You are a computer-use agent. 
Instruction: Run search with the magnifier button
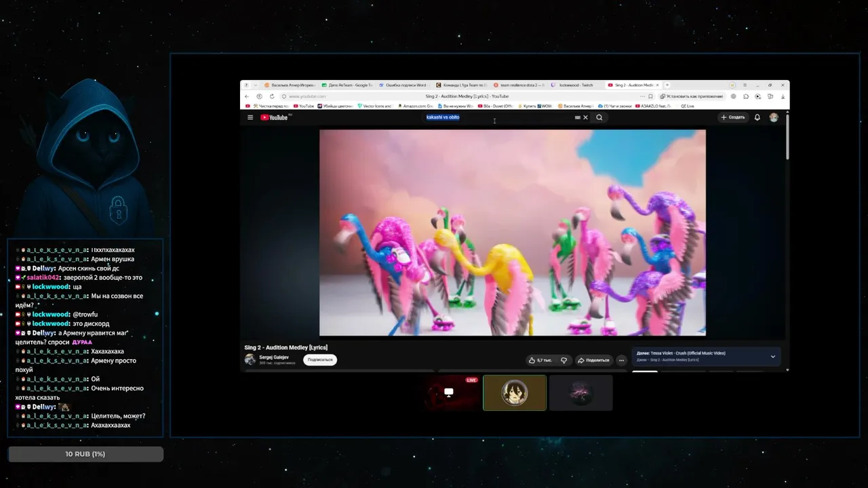[599, 117]
